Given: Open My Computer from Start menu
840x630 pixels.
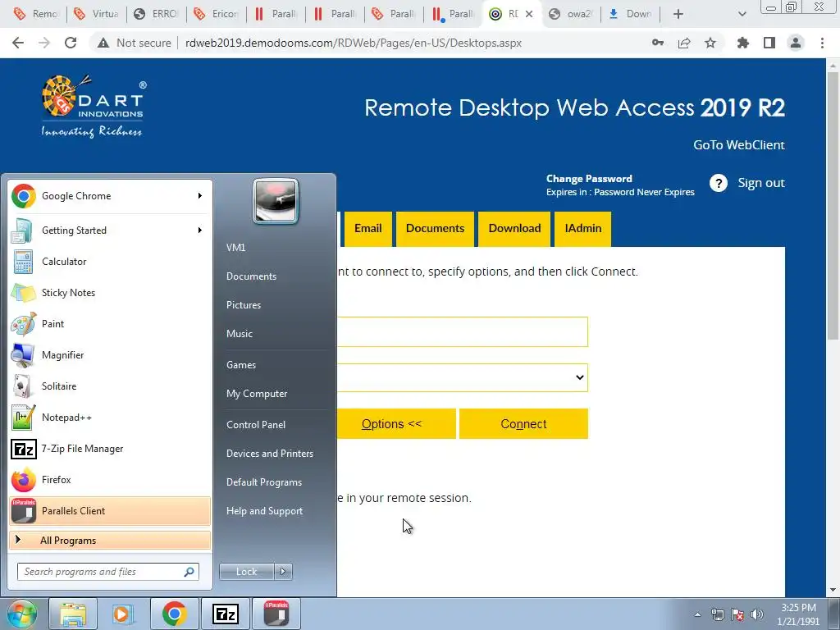Looking at the screenshot, I should pyautogui.click(x=257, y=394).
